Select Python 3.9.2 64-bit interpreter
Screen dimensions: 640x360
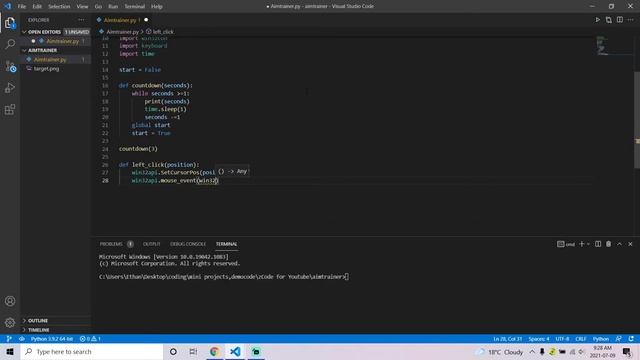52,339
